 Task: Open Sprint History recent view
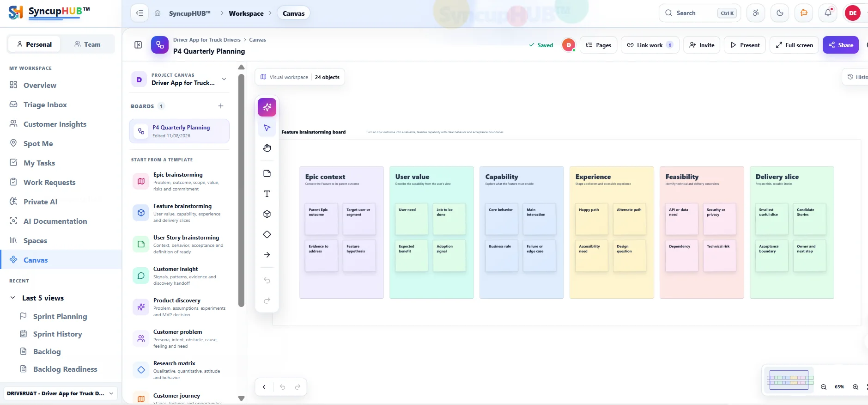(x=57, y=334)
